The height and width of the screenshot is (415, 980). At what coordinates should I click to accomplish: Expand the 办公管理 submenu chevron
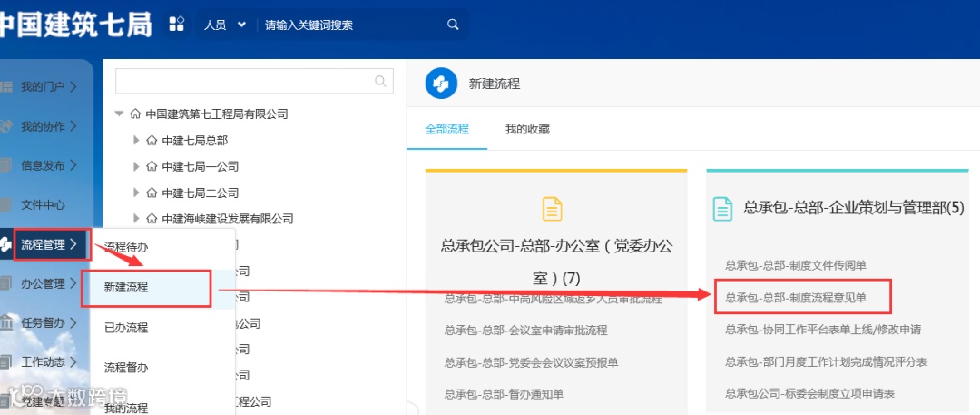tap(73, 283)
